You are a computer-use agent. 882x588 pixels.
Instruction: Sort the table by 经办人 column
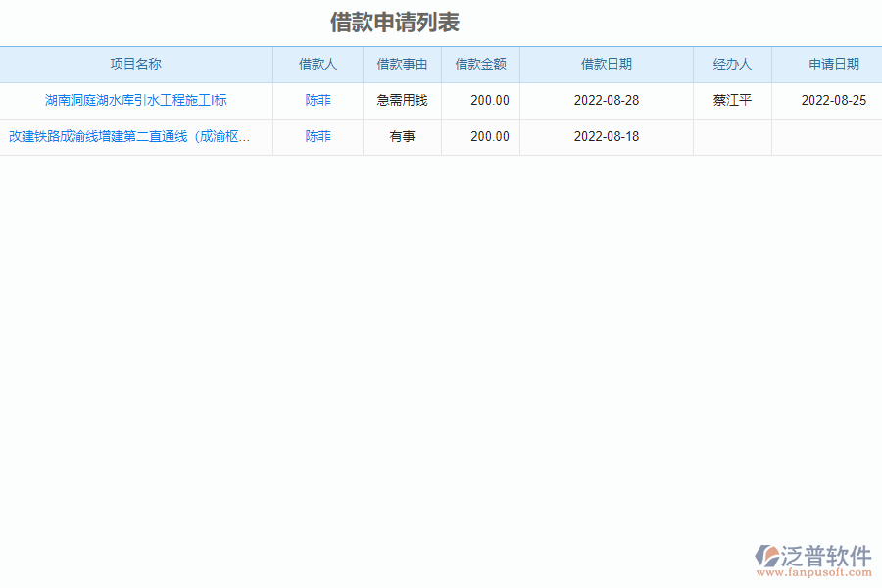point(732,64)
